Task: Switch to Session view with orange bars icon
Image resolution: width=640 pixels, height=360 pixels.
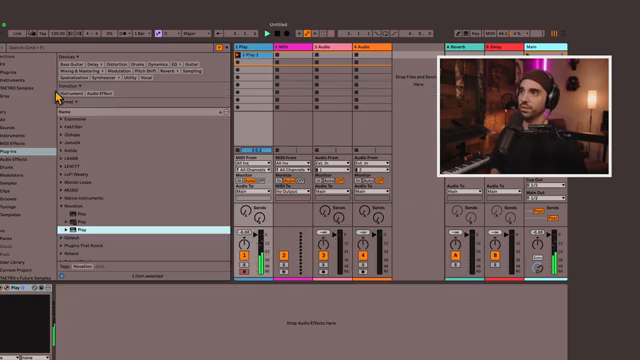Action: [x=554, y=33]
